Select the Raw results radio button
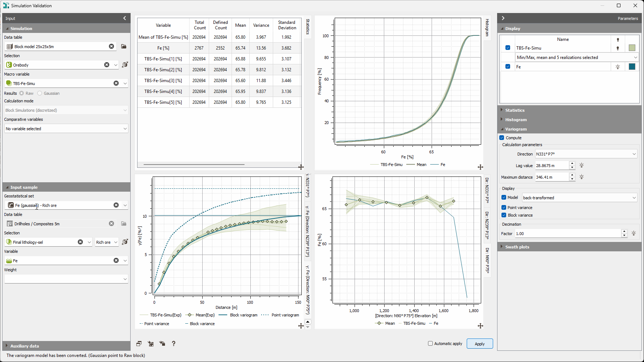Screen dimensions: 644x362 22,93
